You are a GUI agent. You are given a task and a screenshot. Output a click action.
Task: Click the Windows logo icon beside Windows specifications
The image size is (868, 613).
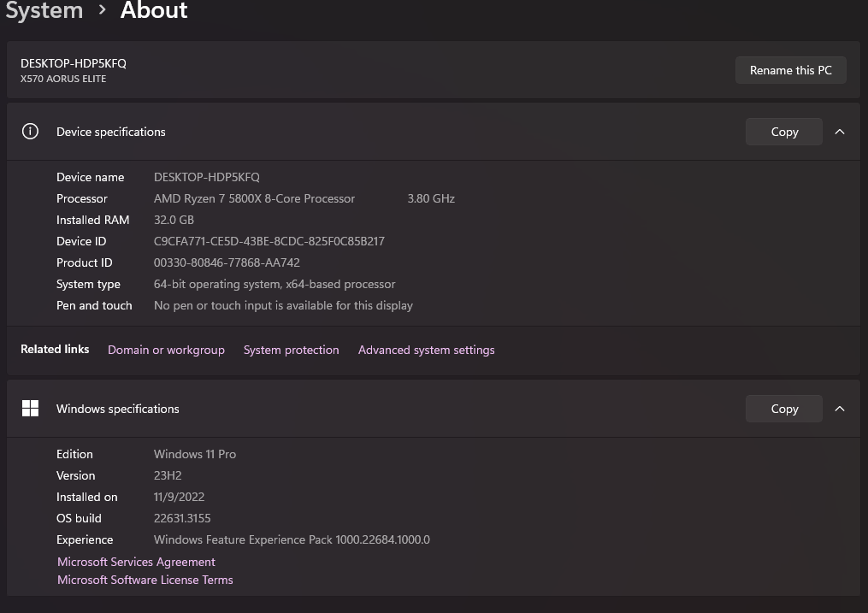point(30,409)
